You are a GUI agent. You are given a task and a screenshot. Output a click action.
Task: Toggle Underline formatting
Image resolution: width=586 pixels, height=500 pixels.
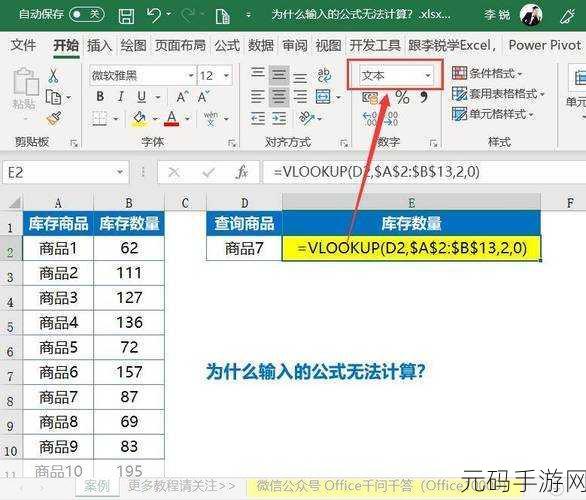tap(142, 97)
